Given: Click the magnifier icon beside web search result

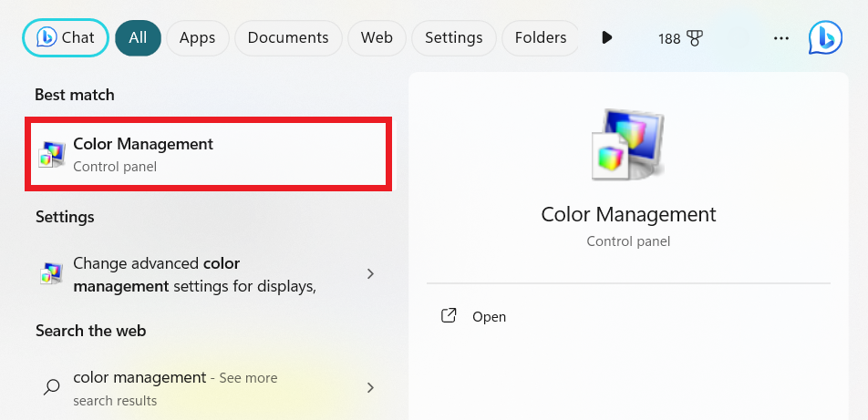Looking at the screenshot, I should [52, 387].
